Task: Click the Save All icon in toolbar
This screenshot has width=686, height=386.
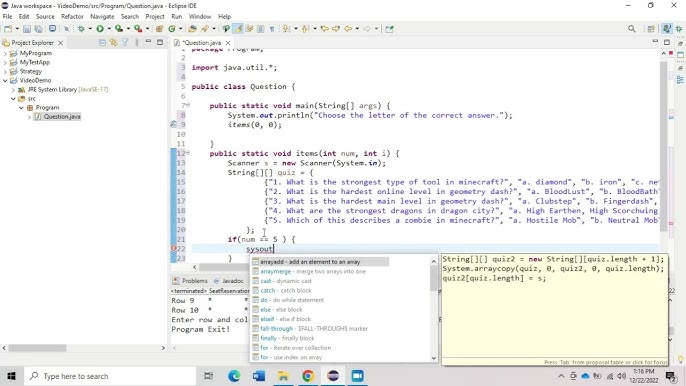Action: [38, 29]
